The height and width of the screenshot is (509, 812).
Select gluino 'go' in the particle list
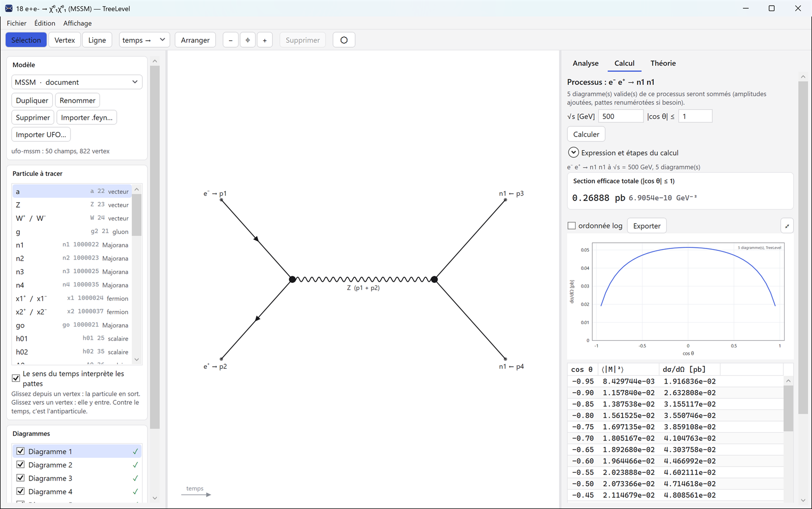(72, 325)
